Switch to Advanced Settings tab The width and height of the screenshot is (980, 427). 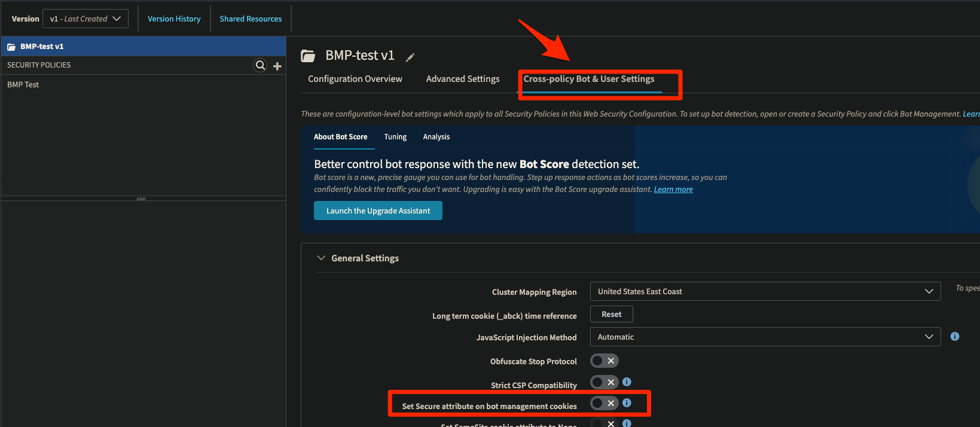[x=462, y=79]
